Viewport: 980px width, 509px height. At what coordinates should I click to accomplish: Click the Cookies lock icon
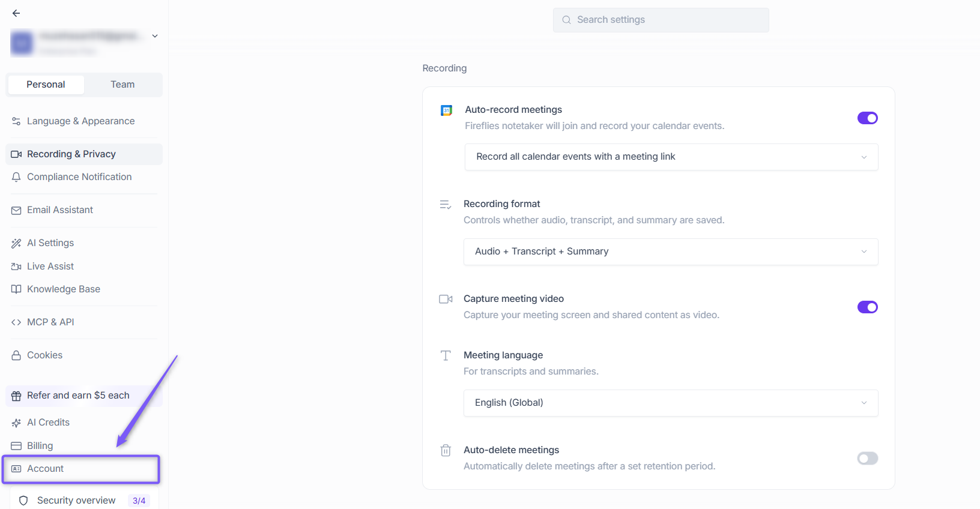pos(16,355)
